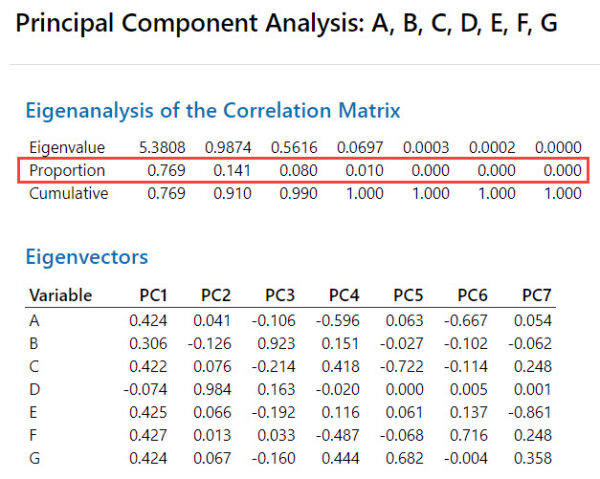This screenshot has height=479, width=600.
Task: Select the Cumulative row label
Action: pyautogui.click(x=68, y=193)
